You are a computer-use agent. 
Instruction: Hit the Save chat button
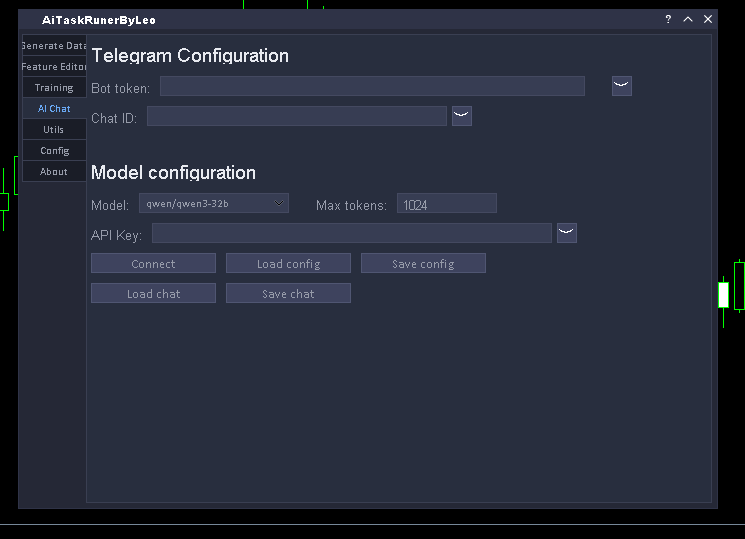click(x=288, y=294)
